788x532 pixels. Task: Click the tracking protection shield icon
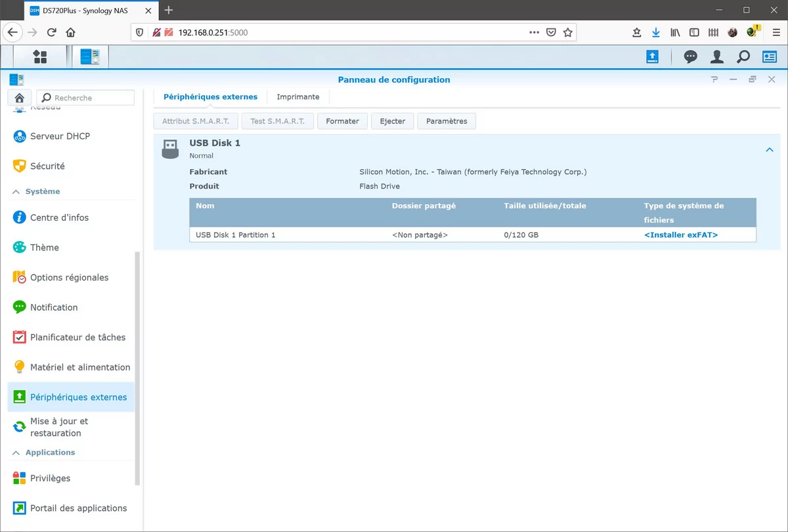tap(139, 32)
